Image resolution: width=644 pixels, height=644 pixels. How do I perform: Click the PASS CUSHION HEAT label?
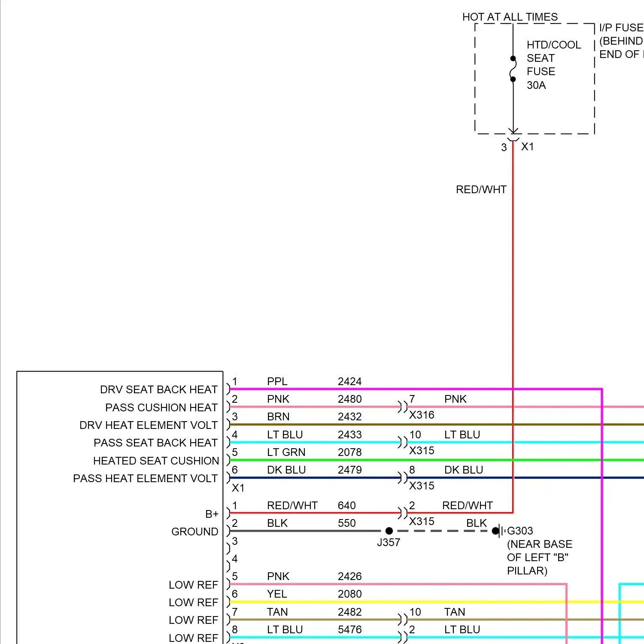coord(161,407)
